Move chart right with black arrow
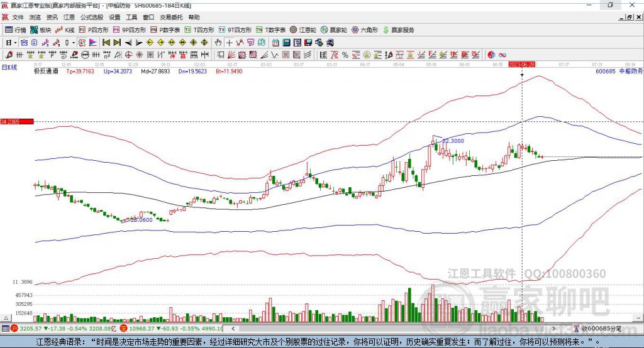The height and width of the screenshot is (348, 644). click(x=139, y=43)
